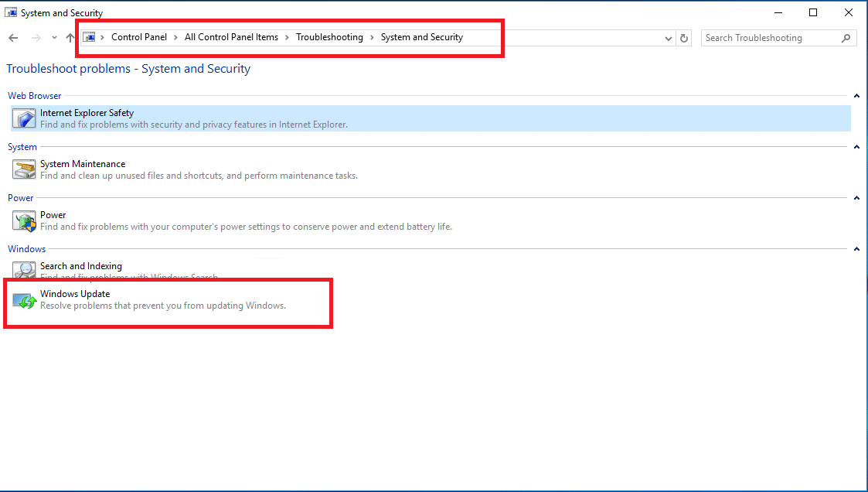
Task: Maximize the System and Security window
Action: pyautogui.click(x=812, y=12)
